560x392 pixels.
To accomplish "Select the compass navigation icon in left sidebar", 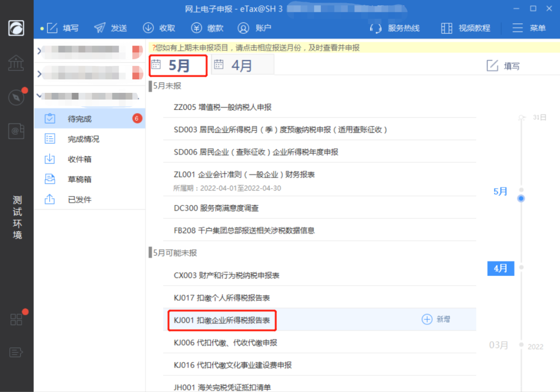I will [16, 97].
